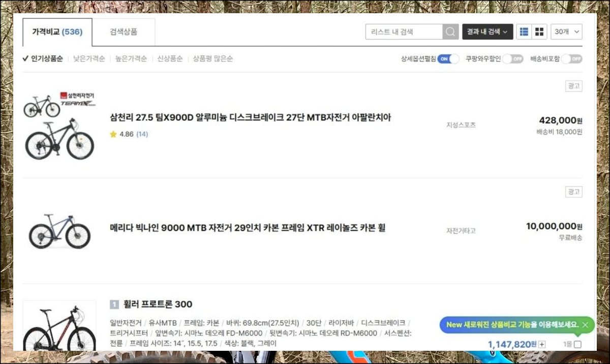Click the 트리거시프터 spec text
The width and height of the screenshot is (610, 364).
pyautogui.click(x=129, y=334)
